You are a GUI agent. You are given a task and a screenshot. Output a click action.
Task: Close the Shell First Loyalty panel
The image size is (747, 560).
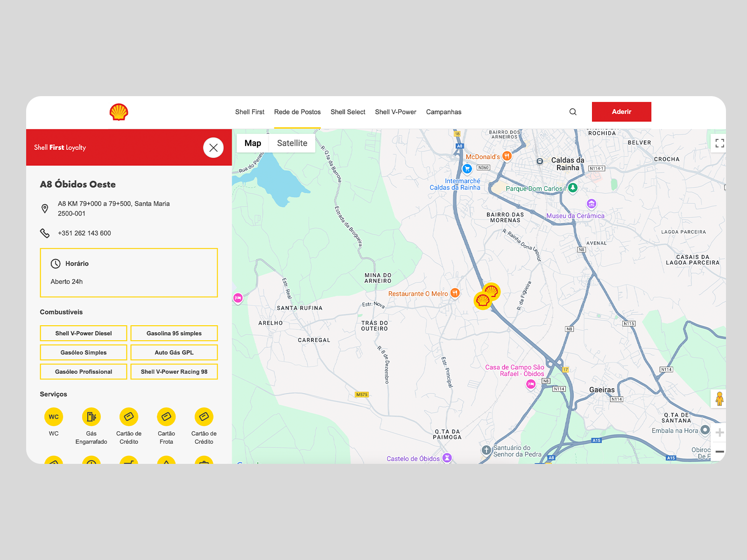[213, 147]
